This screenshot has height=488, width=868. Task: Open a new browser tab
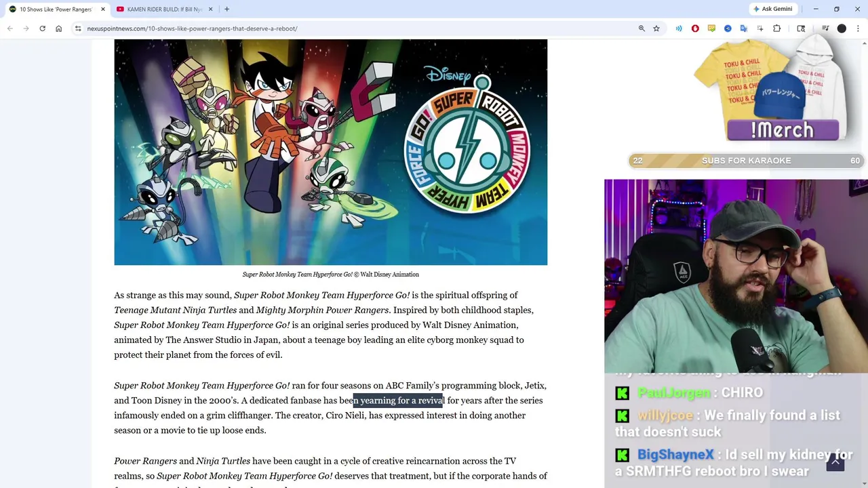pos(226,9)
